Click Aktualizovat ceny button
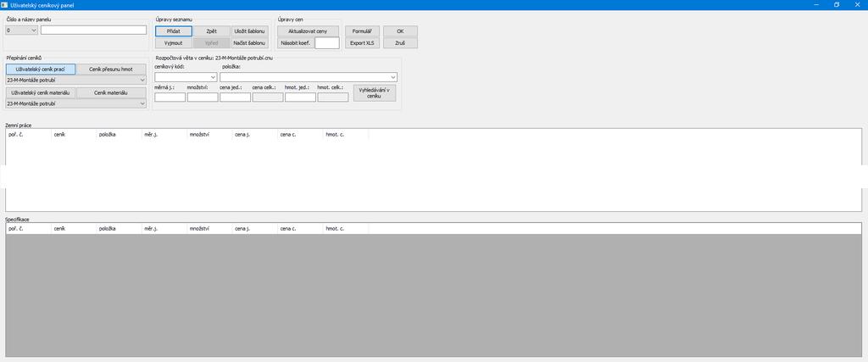Image resolution: width=868 pixels, height=362 pixels. pos(308,31)
